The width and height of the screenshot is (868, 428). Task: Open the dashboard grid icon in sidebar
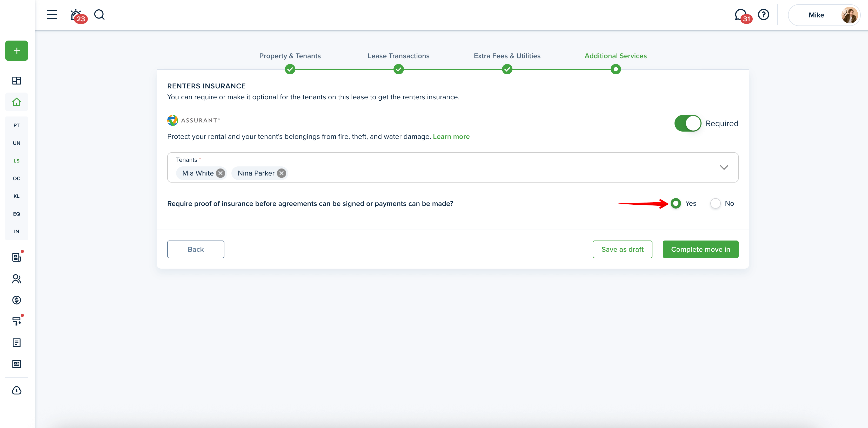[17, 80]
